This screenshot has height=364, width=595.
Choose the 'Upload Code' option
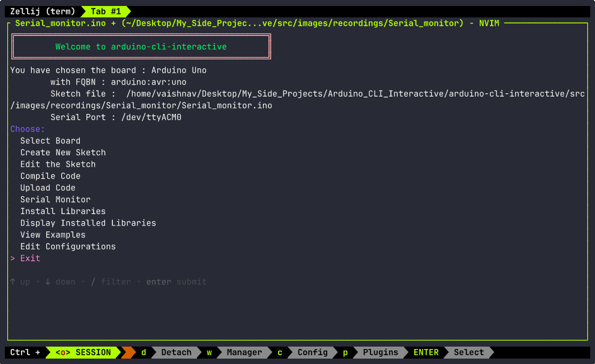(x=48, y=188)
